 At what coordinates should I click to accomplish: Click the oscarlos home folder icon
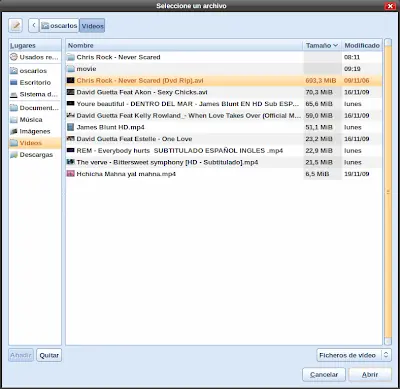tap(14, 71)
